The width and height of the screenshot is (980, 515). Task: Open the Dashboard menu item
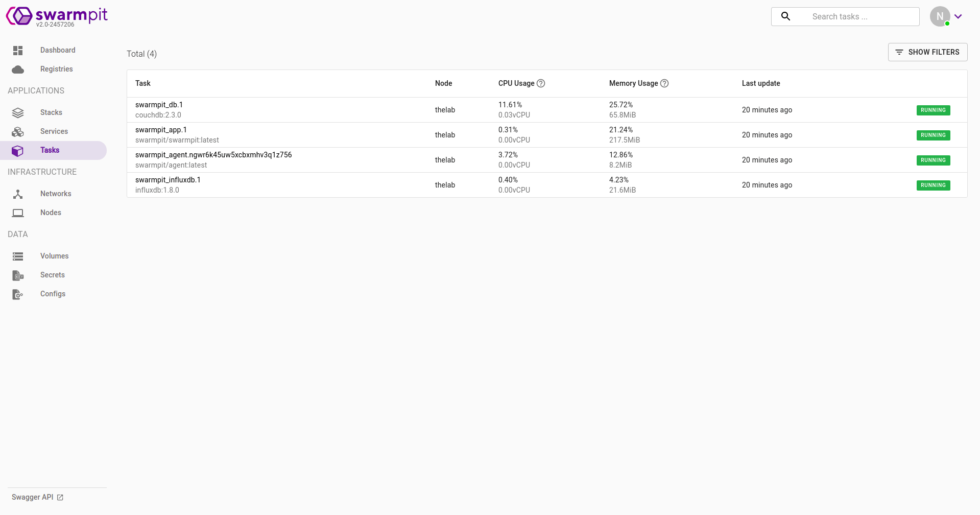[x=53, y=50]
